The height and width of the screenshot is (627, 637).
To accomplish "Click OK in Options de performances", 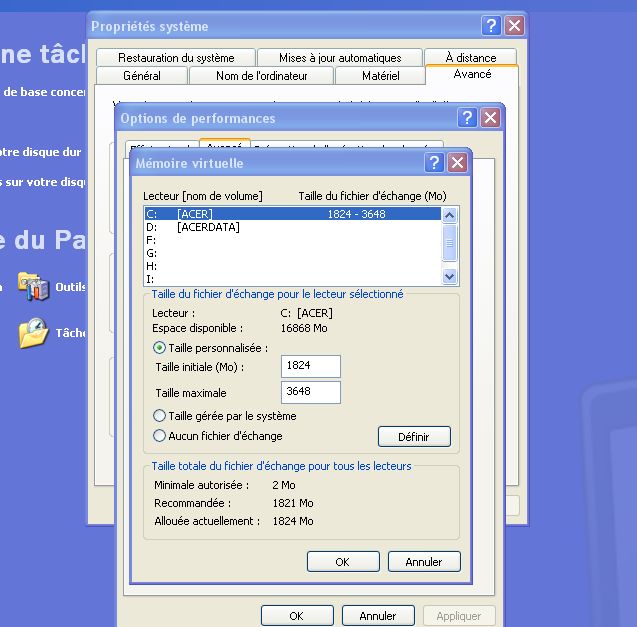I will tap(297, 616).
